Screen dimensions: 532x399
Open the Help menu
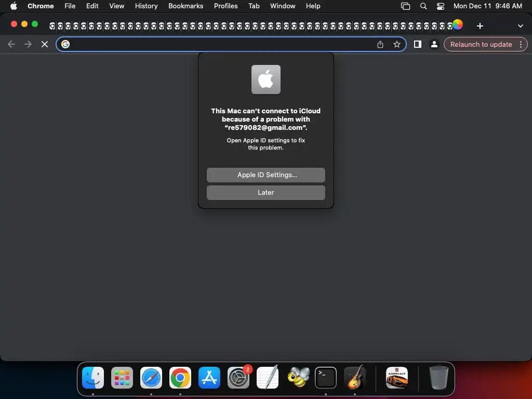[x=313, y=6]
